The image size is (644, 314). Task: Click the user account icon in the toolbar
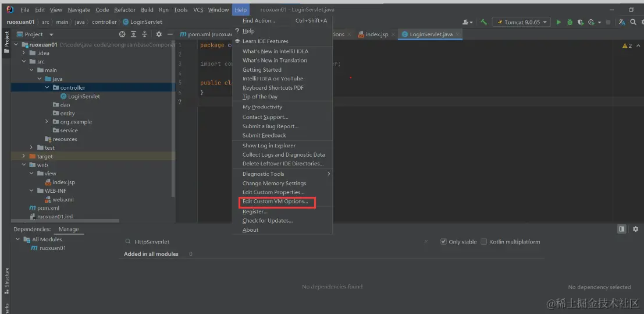(467, 22)
